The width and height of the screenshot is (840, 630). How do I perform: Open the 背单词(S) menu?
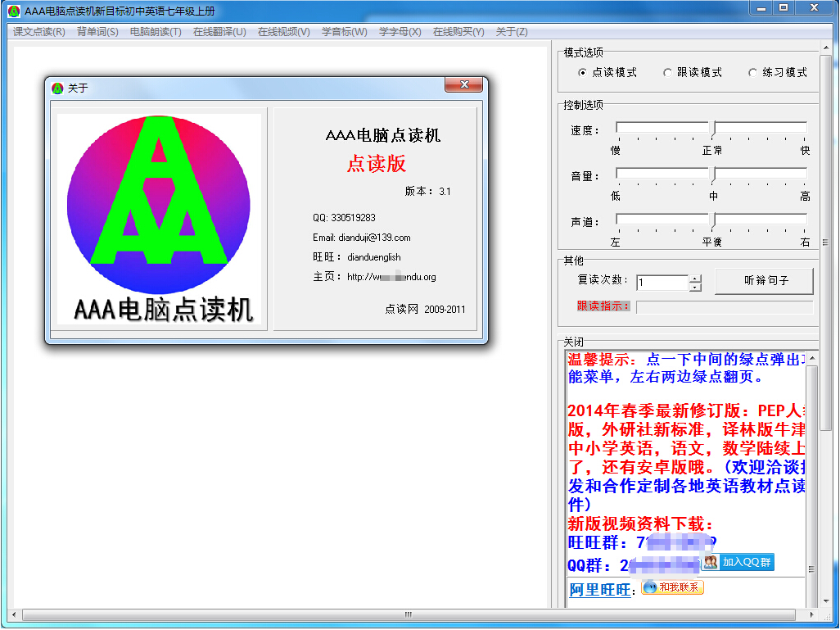tap(97, 32)
